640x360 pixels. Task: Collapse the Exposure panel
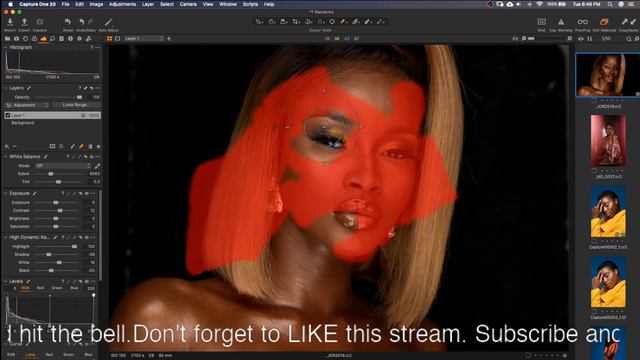tap(6, 193)
